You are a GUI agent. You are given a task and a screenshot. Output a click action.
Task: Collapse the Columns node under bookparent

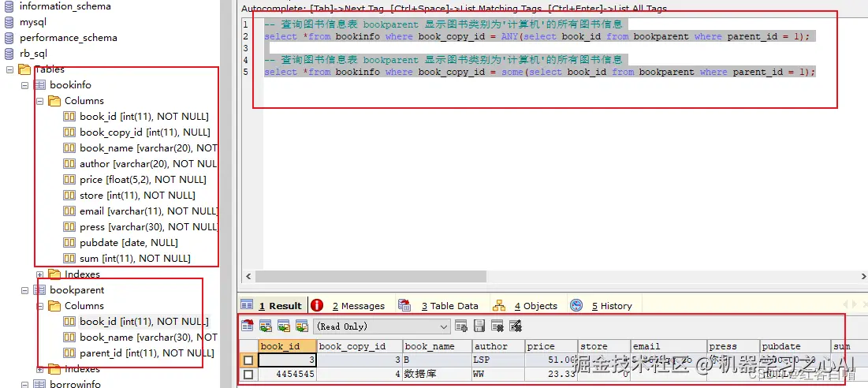(40, 306)
